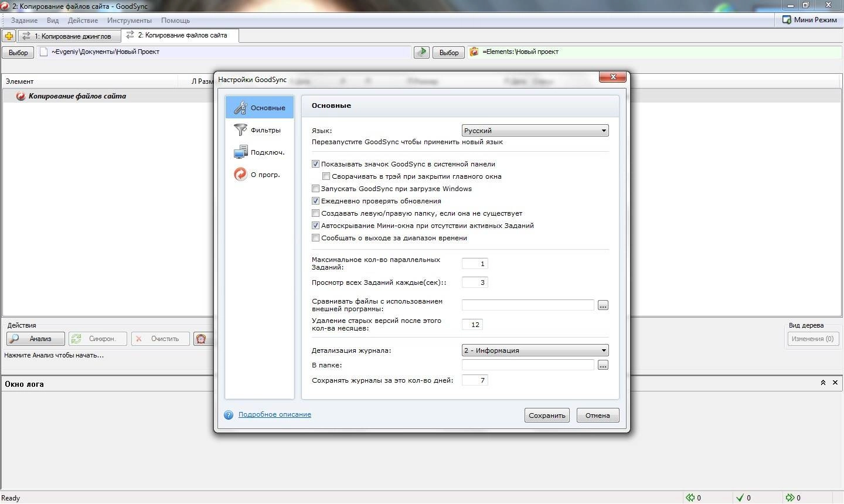
Task: Close the Настройки GoodSync dialog
Action: point(613,77)
